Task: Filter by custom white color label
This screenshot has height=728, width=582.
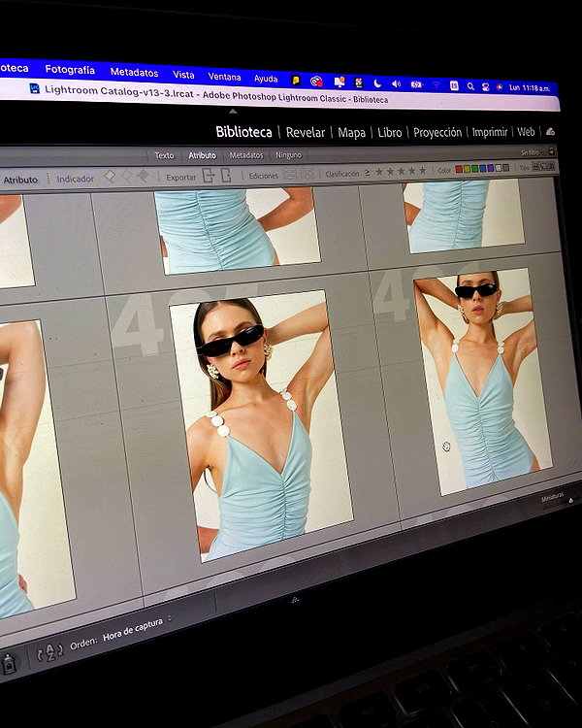Action: tap(499, 168)
